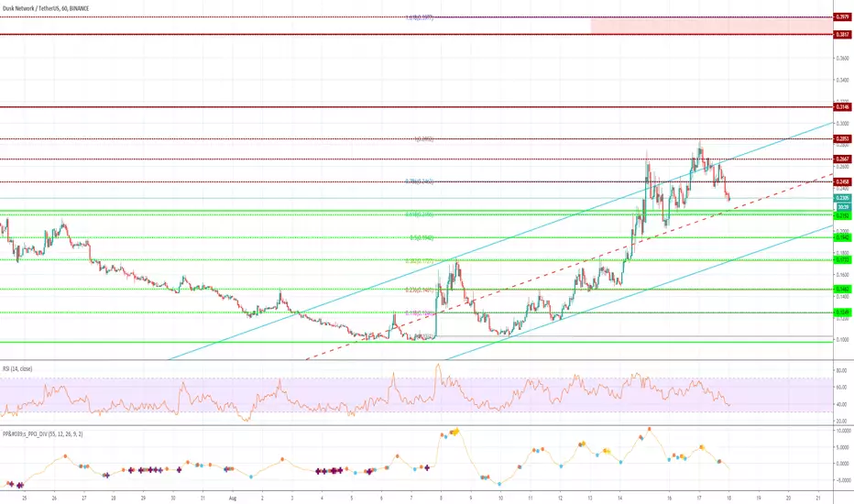Image resolution: width=854 pixels, height=504 pixels.
Task: Click the 0.1600 price axis tick
Action: tap(842, 275)
